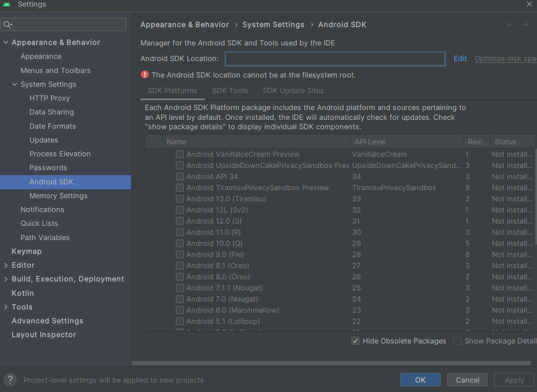Click the back navigation arrow
This screenshot has height=392, width=537.
(511, 25)
